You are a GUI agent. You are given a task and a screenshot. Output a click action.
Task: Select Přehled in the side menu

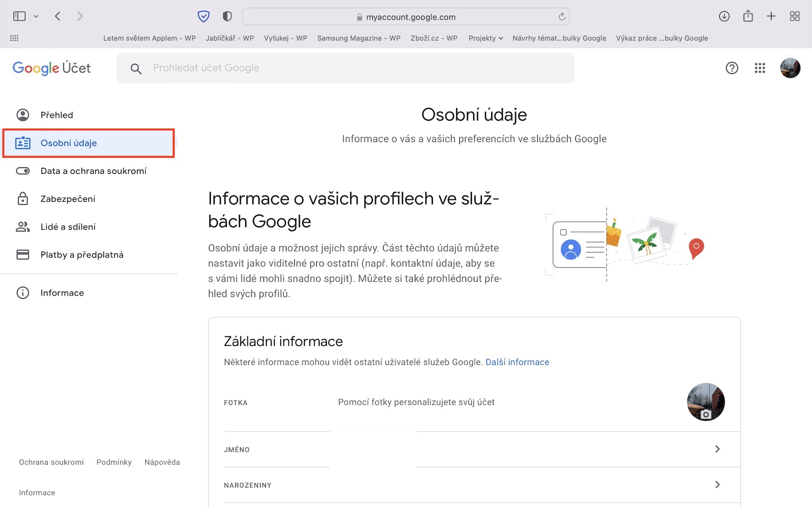point(89,115)
